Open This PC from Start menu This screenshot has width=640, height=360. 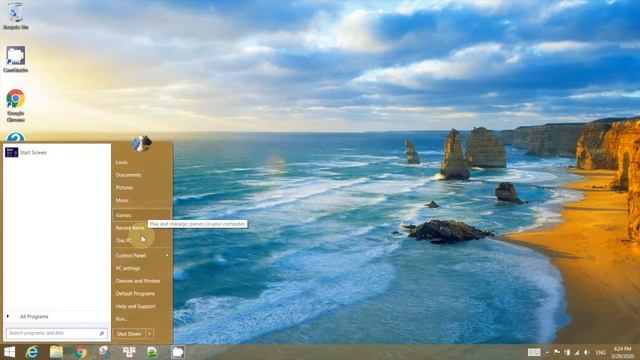124,240
